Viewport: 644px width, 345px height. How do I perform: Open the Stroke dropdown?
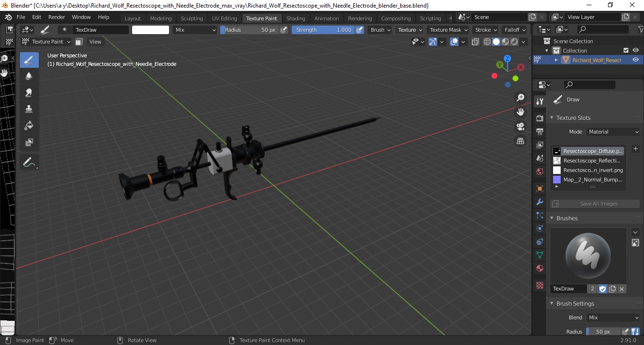486,30
